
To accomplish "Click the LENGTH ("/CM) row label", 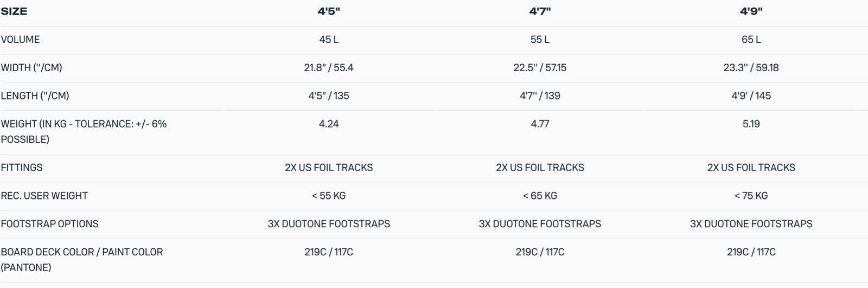I will coord(35,96).
